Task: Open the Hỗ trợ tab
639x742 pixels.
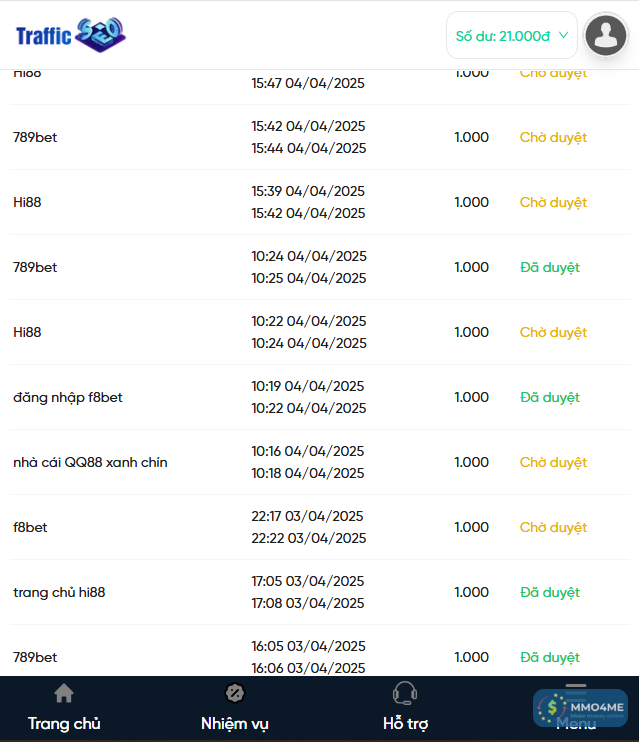Action: [405, 723]
